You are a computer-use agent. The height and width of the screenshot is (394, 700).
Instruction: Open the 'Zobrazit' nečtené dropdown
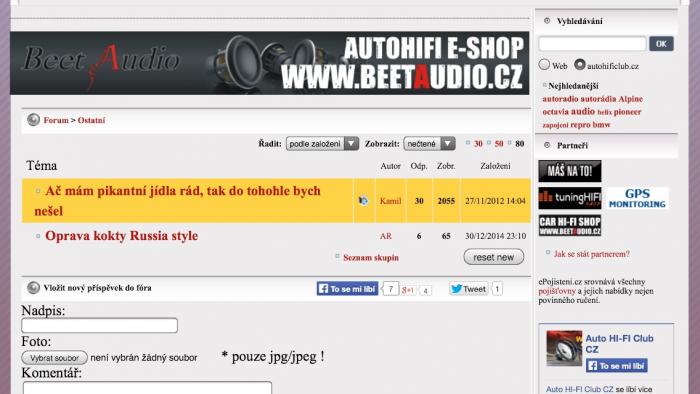tap(429, 144)
